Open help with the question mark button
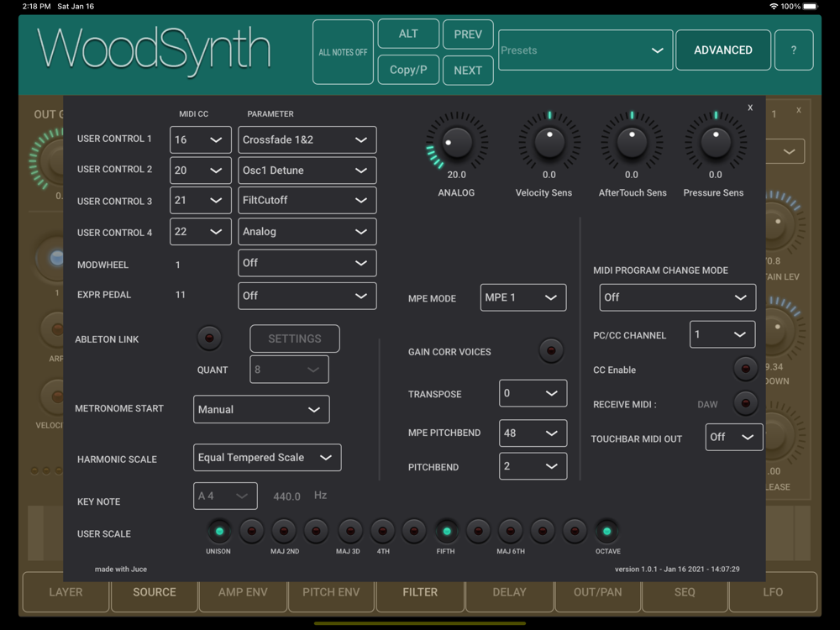The image size is (840, 630). [794, 50]
